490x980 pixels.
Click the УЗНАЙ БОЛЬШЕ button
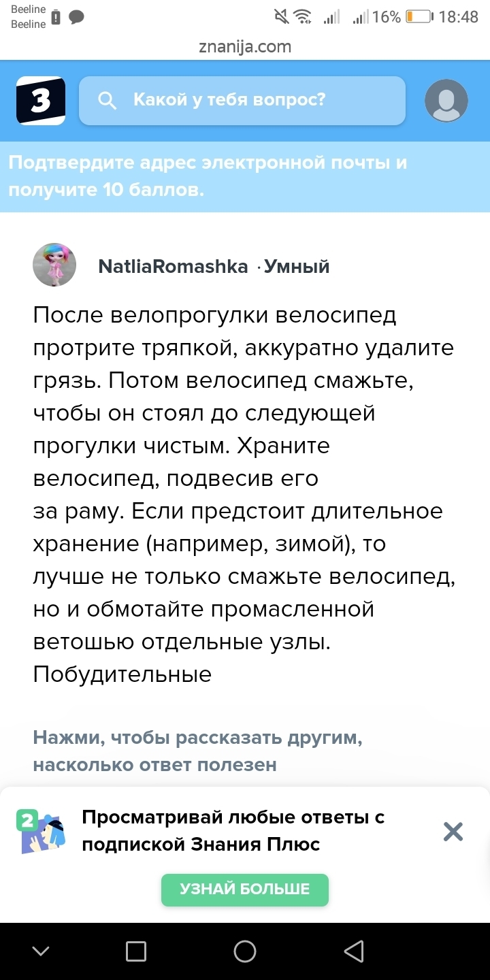coord(245,889)
